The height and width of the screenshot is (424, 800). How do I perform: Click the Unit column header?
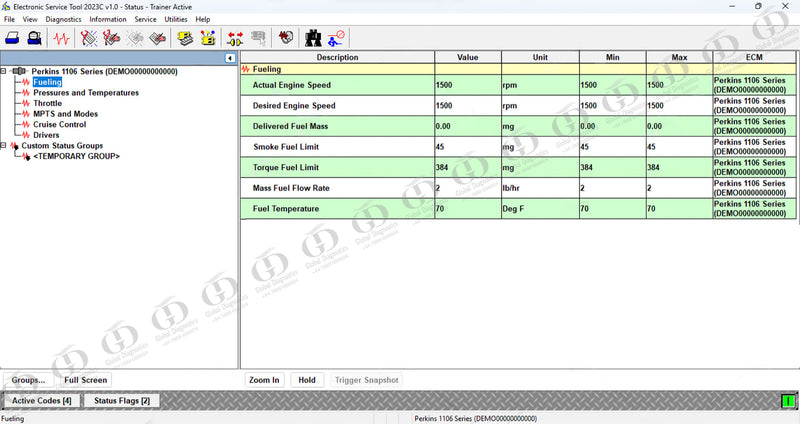pos(540,57)
